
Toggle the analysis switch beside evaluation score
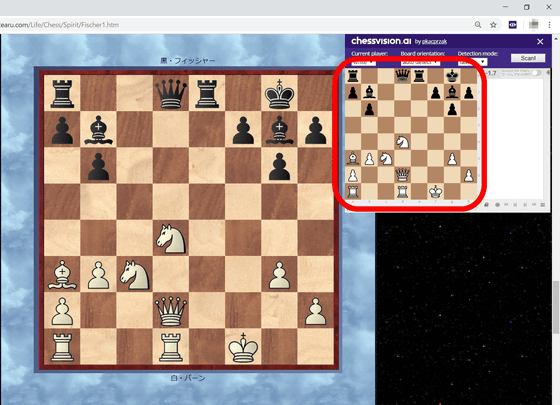(x=536, y=73)
